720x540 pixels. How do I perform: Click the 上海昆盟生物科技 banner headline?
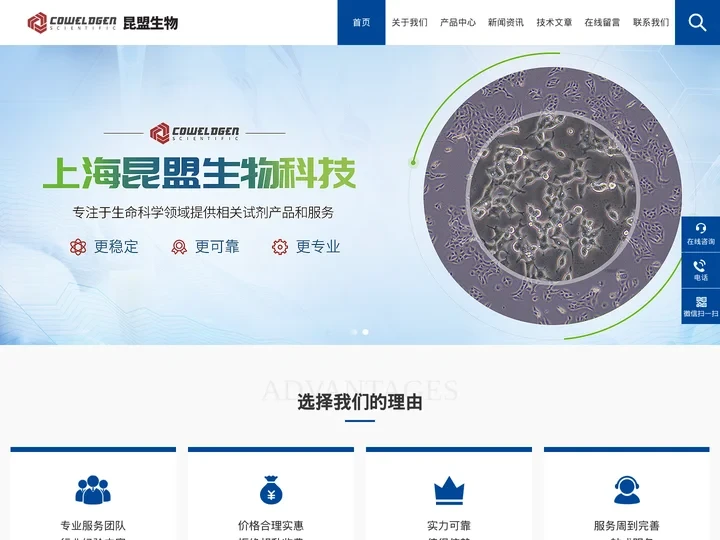click(x=199, y=173)
